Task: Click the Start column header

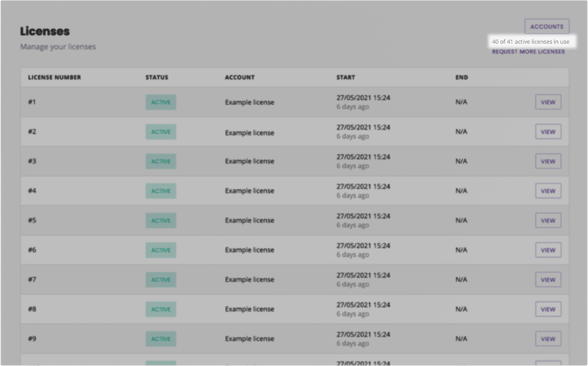Action: coord(345,78)
